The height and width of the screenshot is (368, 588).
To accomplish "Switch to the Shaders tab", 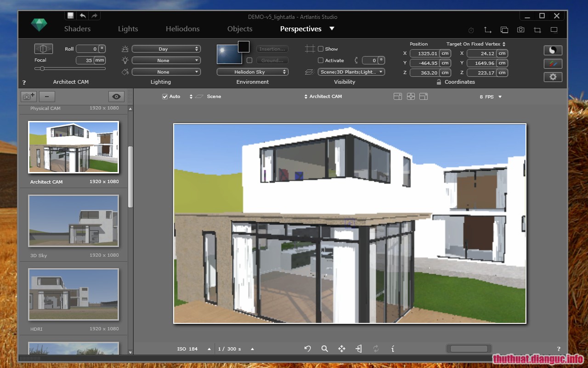I will point(77,29).
